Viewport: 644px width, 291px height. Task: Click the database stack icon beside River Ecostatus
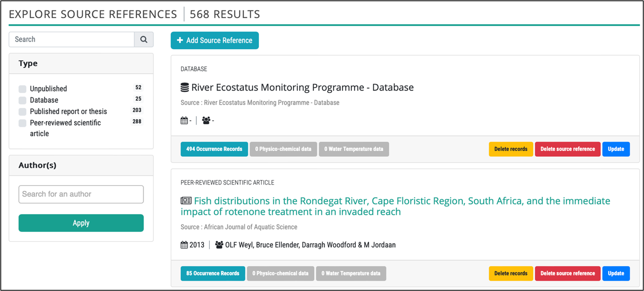pyautogui.click(x=185, y=87)
